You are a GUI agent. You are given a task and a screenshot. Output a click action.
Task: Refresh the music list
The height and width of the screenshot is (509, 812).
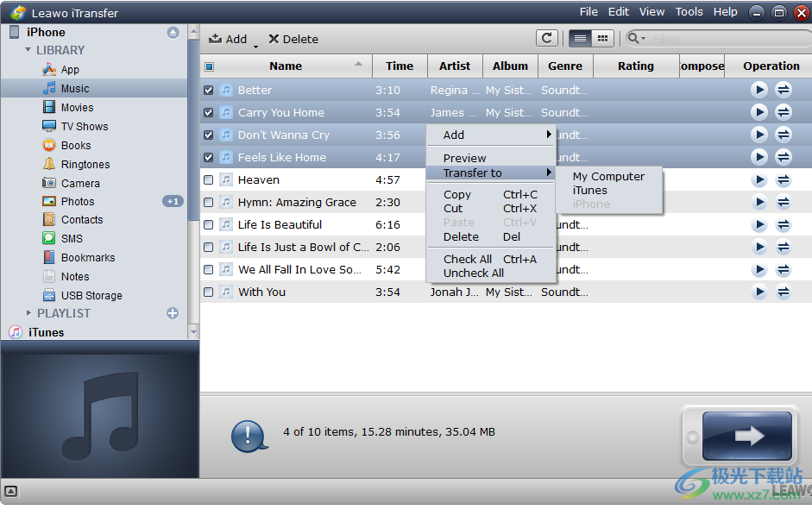547,38
